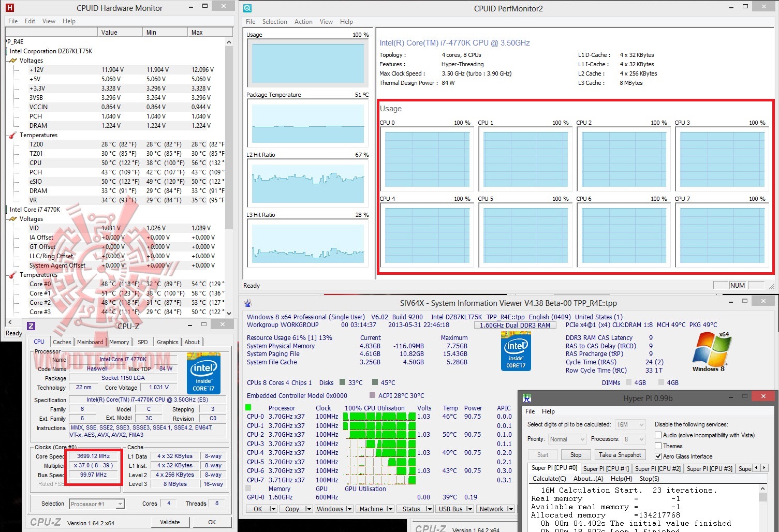
Task: Switch to the Mainboard tab in CPU-Z
Action: coord(90,342)
